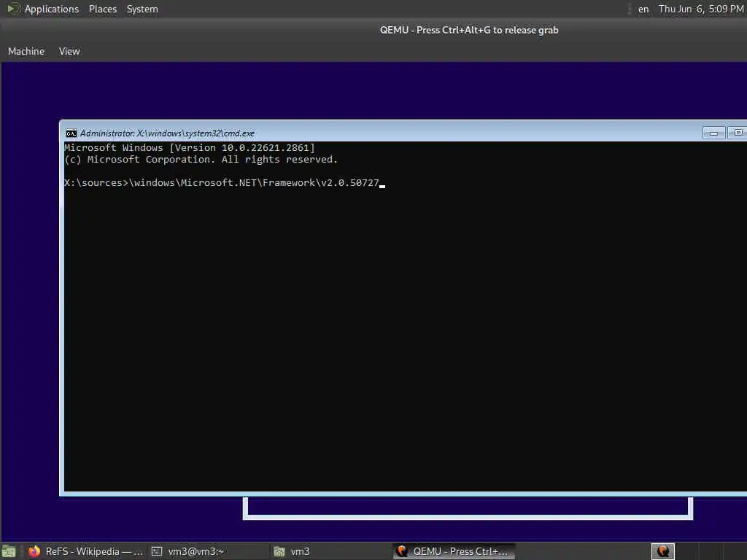Click the 'en' keyboard layout indicator
747x560 pixels.
(x=643, y=9)
